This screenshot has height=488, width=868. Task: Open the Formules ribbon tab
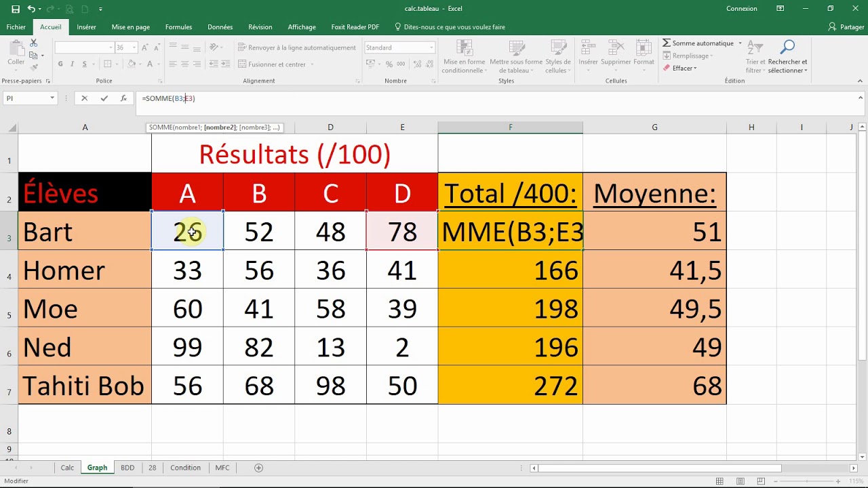pos(178,27)
